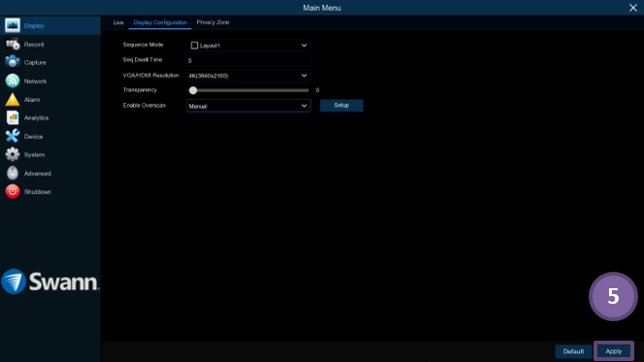Image resolution: width=644 pixels, height=362 pixels.
Task: Select the System menu label
Action: 35,154
